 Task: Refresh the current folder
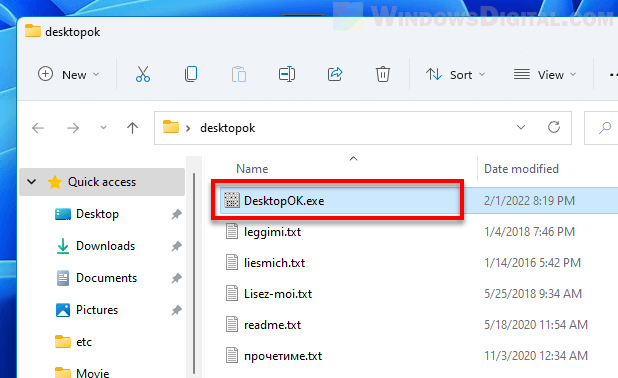point(554,127)
